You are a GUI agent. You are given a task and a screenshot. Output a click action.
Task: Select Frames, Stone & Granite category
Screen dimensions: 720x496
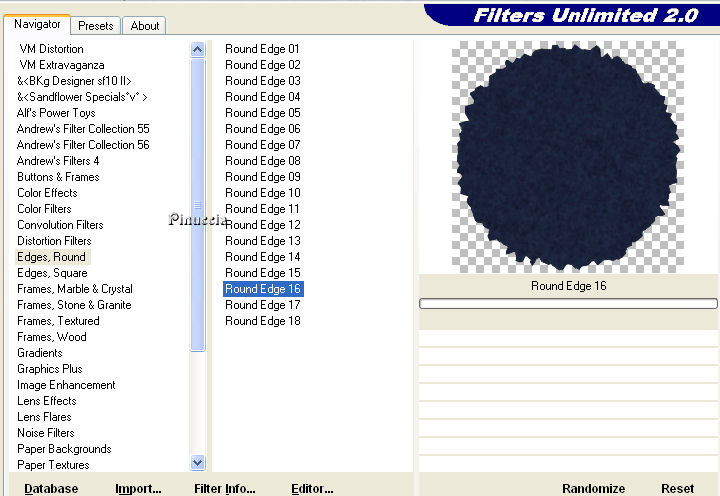click(74, 305)
